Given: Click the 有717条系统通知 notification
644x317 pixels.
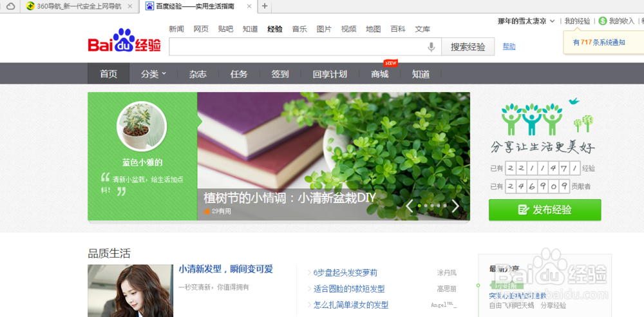Looking at the screenshot, I should pyautogui.click(x=599, y=43).
